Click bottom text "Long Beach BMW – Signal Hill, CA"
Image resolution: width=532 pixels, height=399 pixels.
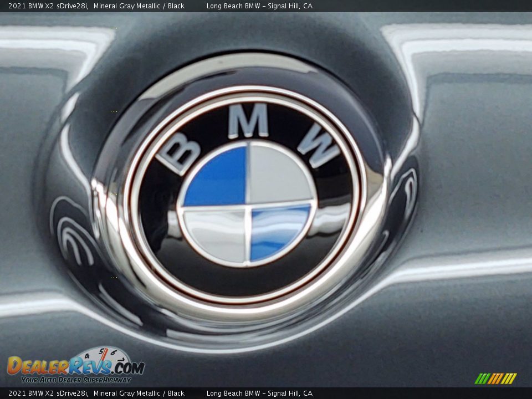pos(259,393)
